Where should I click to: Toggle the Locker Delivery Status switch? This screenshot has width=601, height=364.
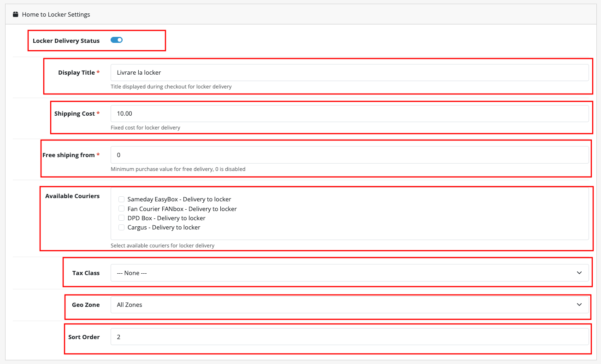point(117,40)
